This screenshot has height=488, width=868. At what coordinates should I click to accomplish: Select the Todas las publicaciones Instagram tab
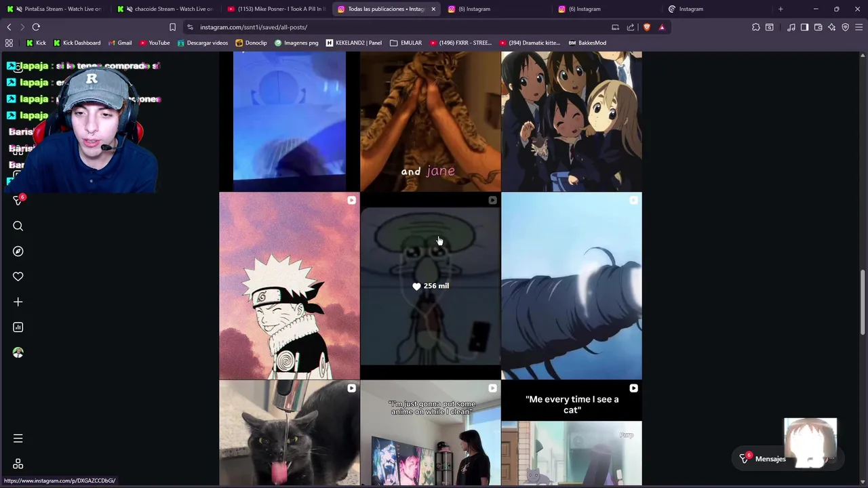pyautogui.click(x=387, y=9)
